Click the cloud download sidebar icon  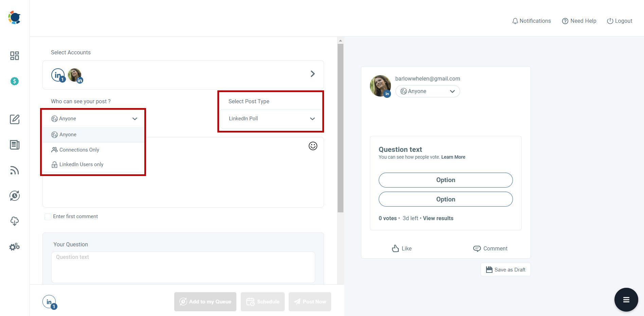tap(14, 221)
